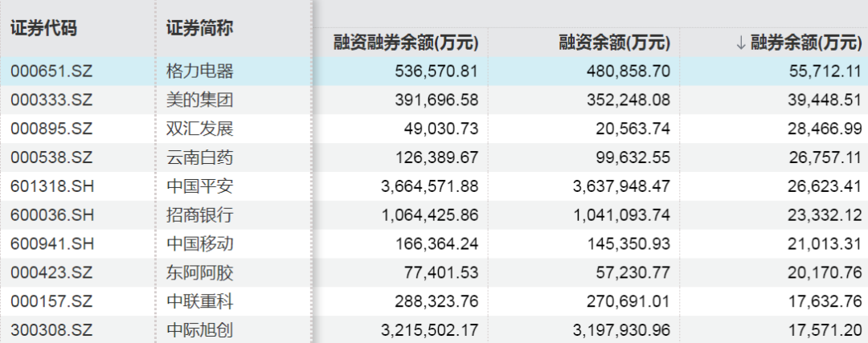The image size is (868, 343).
Task: Click value 352,248.08 in 美的集团 row
Action: click(628, 100)
